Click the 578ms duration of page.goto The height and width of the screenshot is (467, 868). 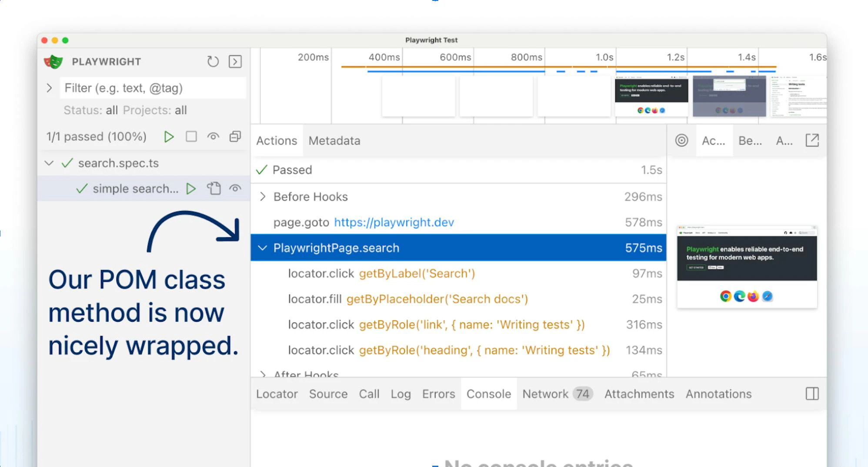[644, 222]
